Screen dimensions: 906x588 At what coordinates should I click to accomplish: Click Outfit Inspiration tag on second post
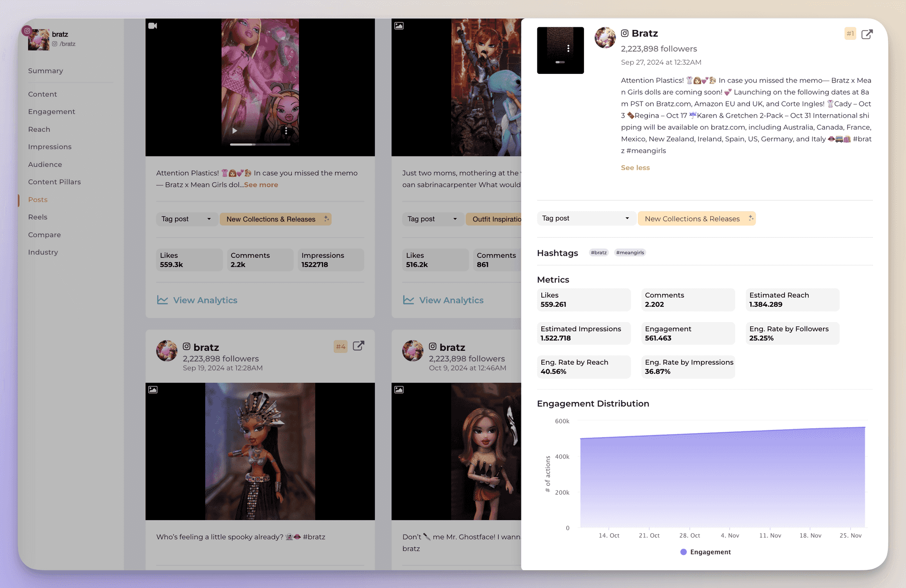[x=494, y=219]
